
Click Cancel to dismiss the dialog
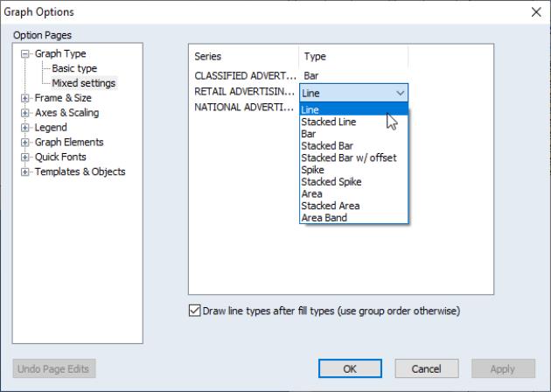(426, 368)
